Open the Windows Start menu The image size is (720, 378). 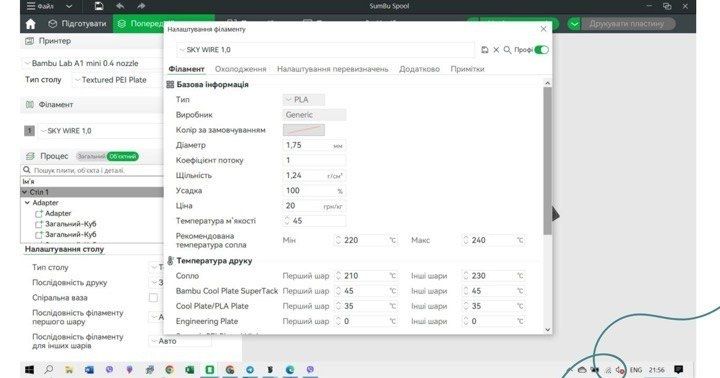pos(29,370)
